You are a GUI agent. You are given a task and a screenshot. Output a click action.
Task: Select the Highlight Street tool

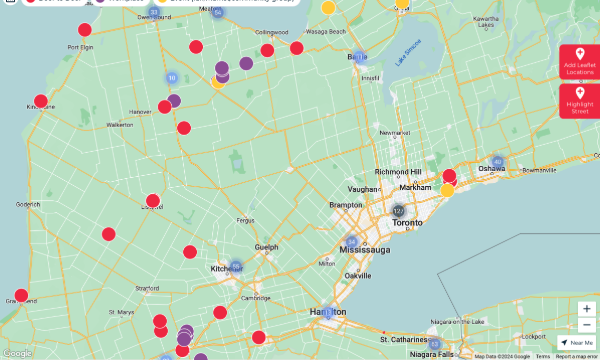pos(580,101)
